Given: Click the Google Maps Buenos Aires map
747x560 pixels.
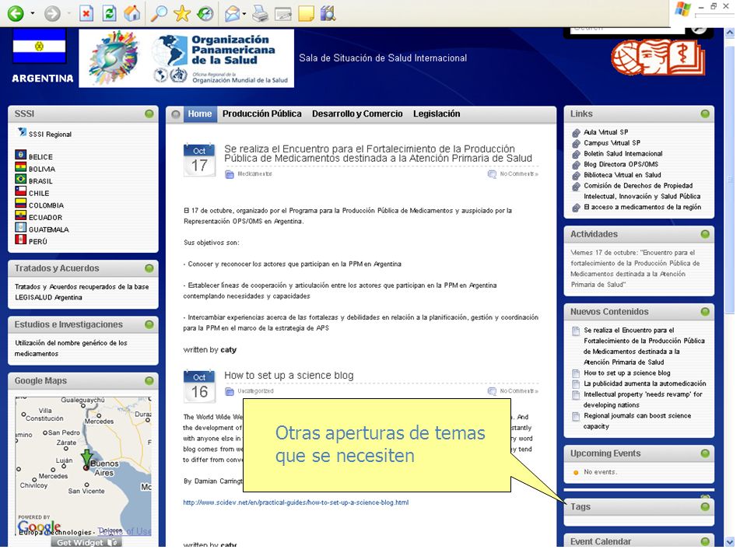Looking at the screenshot, I should 83,467.
